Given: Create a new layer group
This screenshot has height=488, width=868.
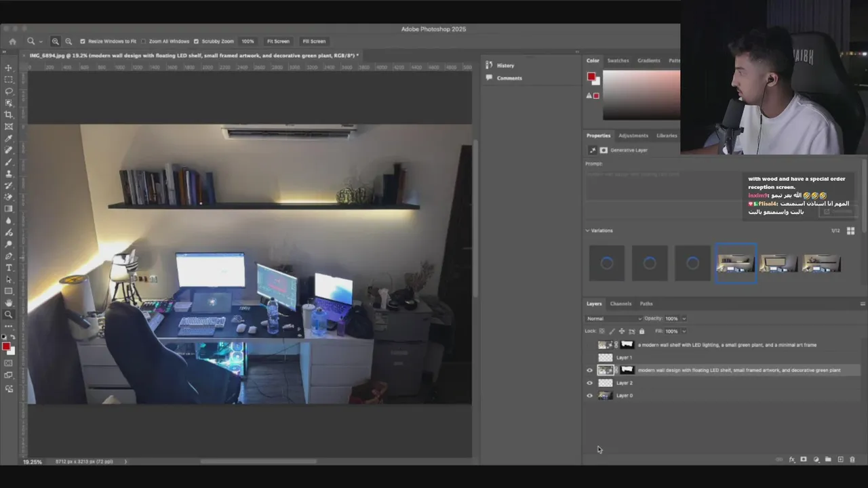Looking at the screenshot, I should click(x=828, y=460).
